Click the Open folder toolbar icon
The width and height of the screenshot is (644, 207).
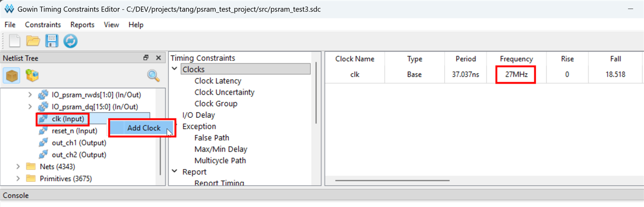click(x=33, y=41)
